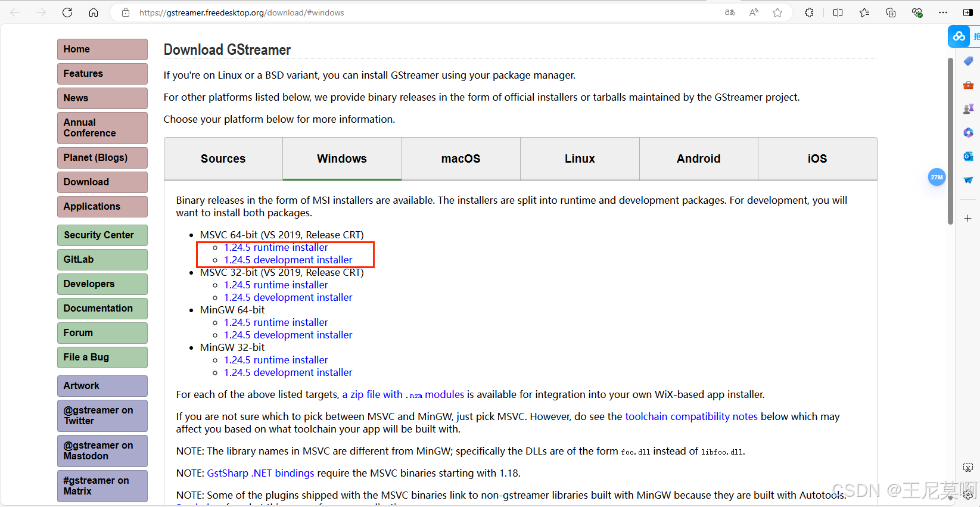Select the Linux platform tab
This screenshot has height=507, width=980.
point(580,158)
